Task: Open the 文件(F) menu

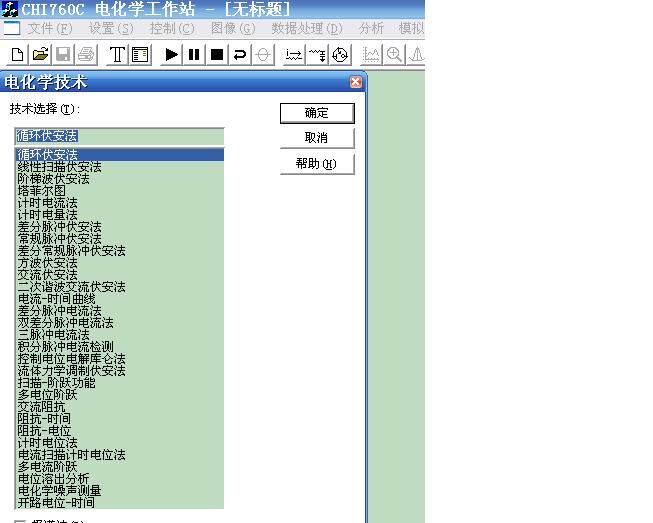Action: [50, 28]
